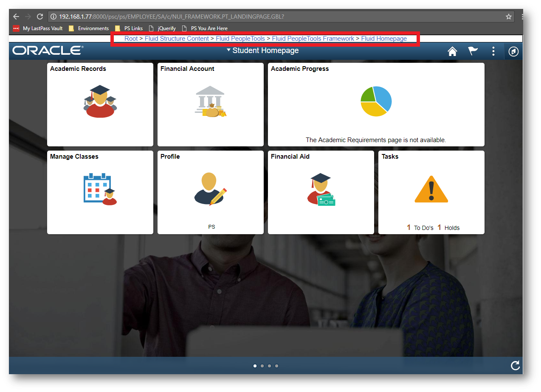Click the Academic Progress pie chart
Screen dimensions: 541x392
376,101
